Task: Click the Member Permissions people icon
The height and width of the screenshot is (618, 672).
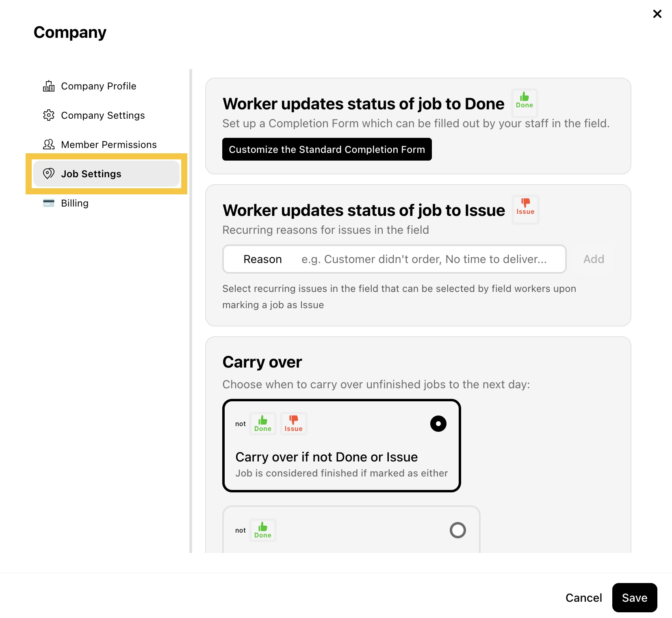Action: click(x=49, y=145)
